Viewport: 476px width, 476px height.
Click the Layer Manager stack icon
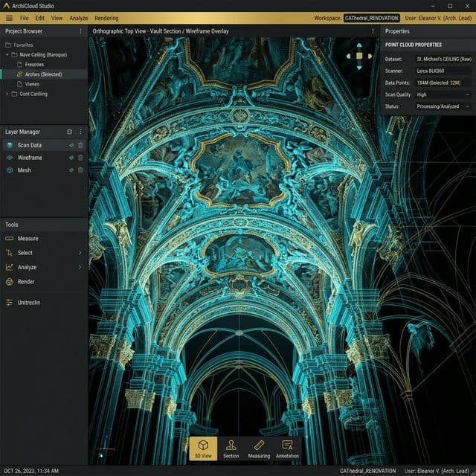(x=69, y=132)
